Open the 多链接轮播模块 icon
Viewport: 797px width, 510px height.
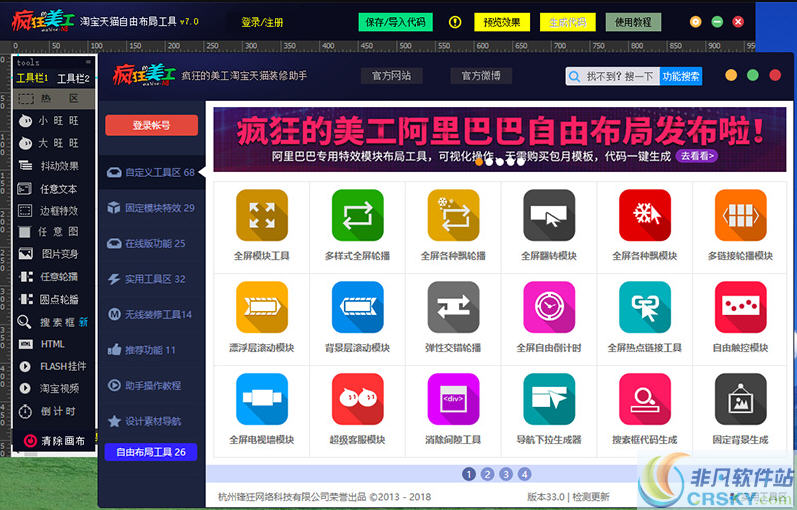tap(741, 215)
